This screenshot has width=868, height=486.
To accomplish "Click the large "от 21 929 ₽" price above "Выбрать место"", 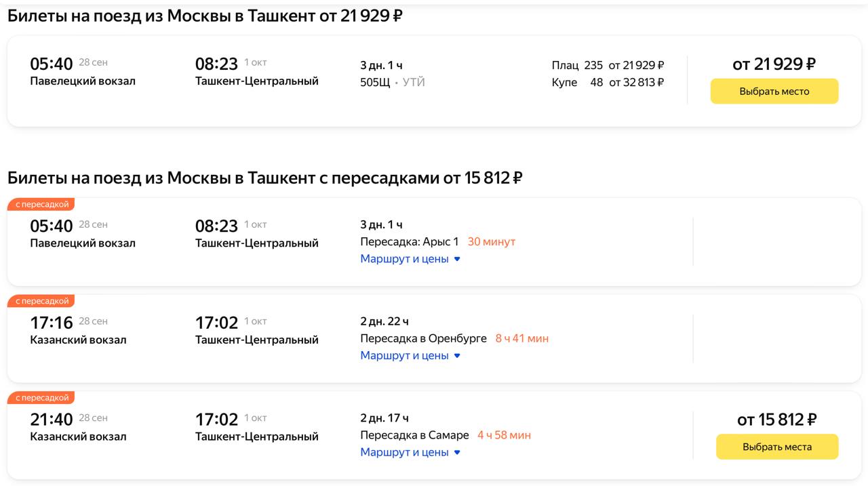I will (774, 64).
